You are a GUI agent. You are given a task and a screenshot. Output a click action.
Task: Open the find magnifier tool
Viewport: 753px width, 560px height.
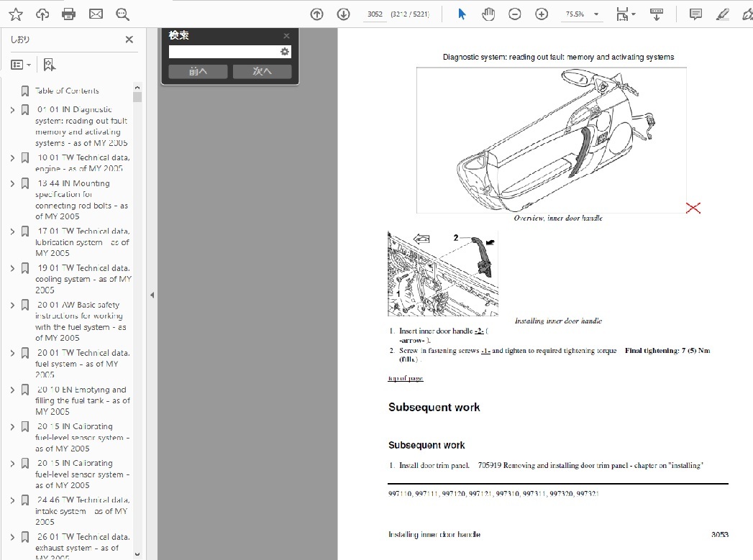point(122,14)
